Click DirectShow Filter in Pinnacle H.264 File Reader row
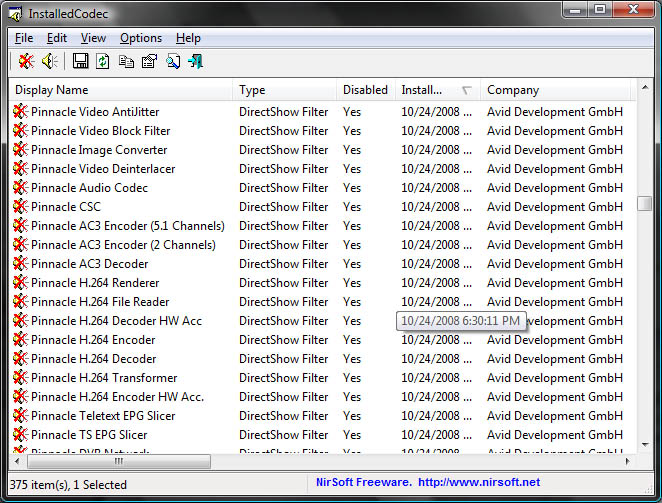Viewport: 662px width, 503px height. tap(283, 302)
